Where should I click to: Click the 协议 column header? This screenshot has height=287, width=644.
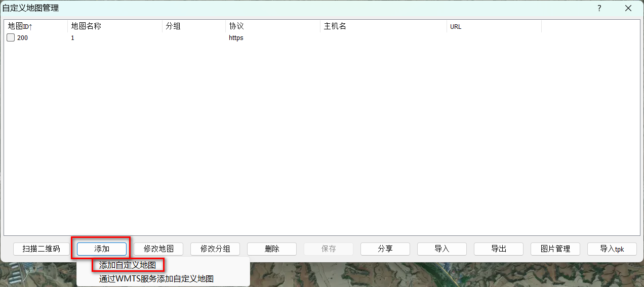coord(273,26)
